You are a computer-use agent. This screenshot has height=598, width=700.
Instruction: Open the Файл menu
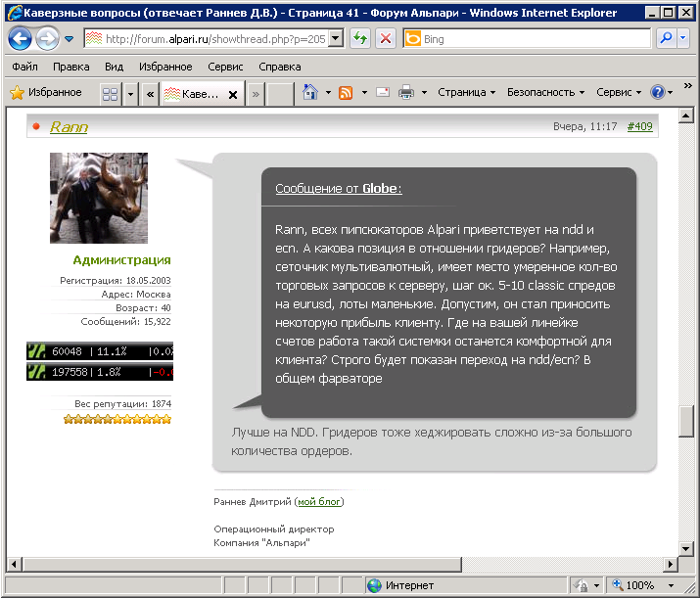[x=24, y=67]
